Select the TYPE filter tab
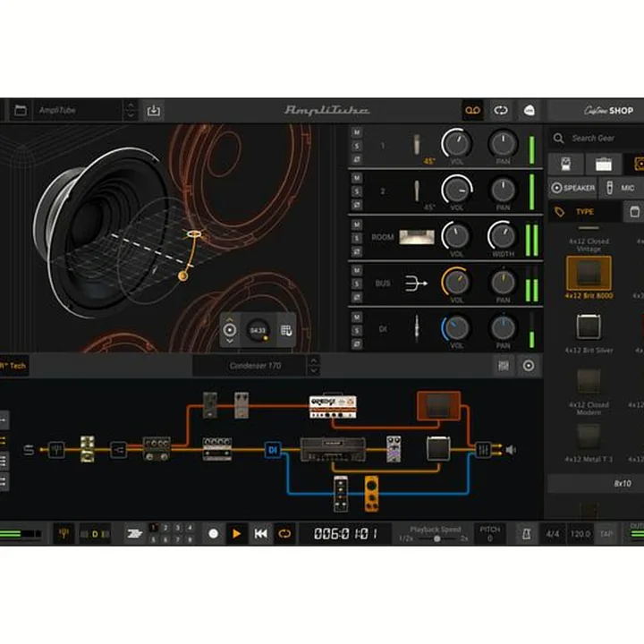The height and width of the screenshot is (644, 644). [x=584, y=212]
